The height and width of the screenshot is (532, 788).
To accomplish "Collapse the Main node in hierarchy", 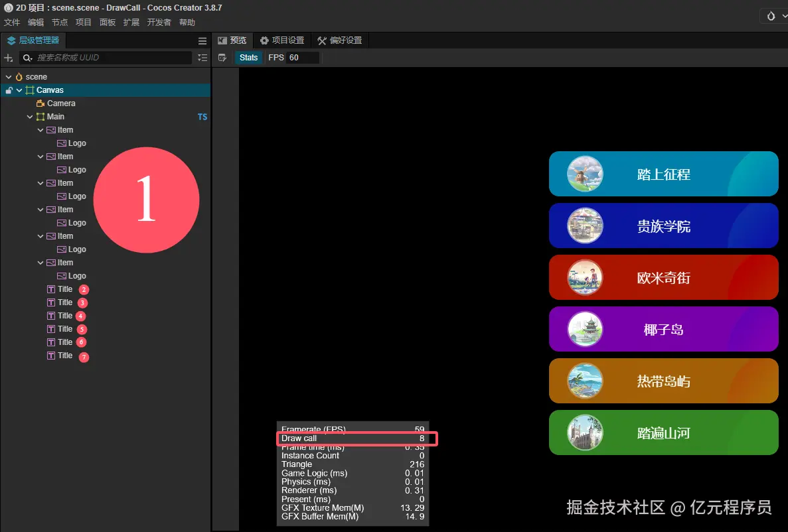I will click(30, 117).
